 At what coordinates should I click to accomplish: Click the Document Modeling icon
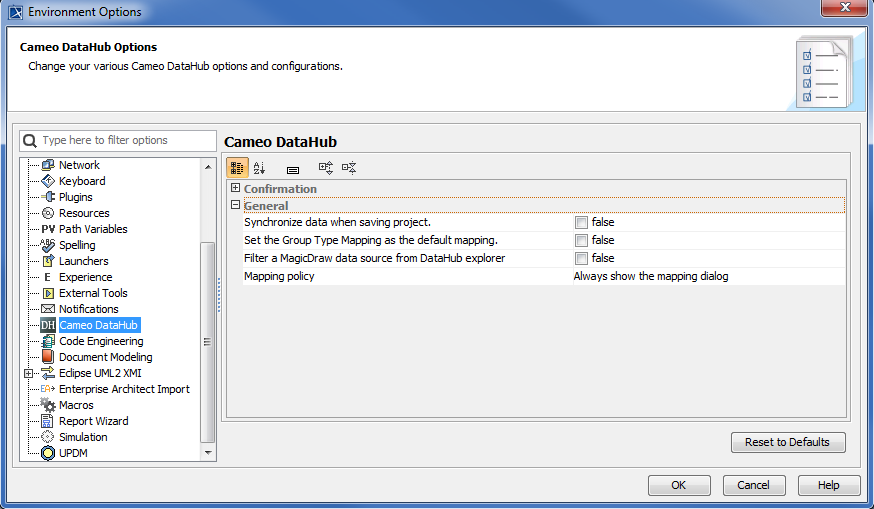pos(48,357)
